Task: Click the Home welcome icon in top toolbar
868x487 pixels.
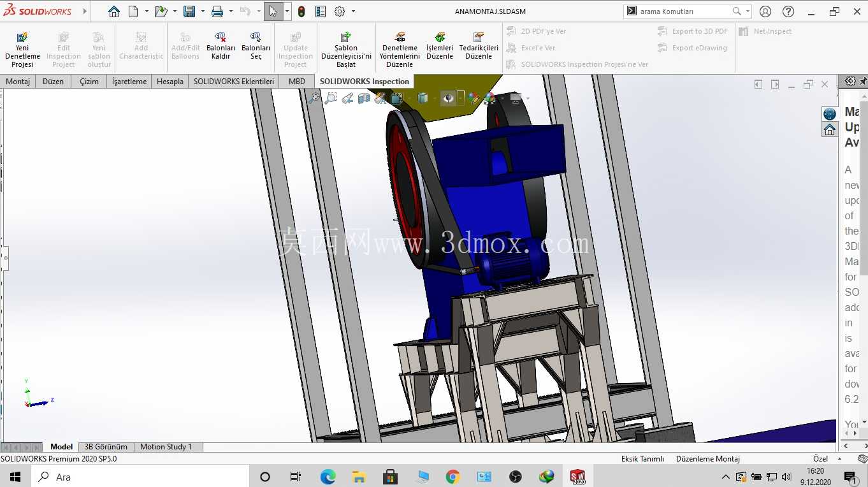Action: 113,11
